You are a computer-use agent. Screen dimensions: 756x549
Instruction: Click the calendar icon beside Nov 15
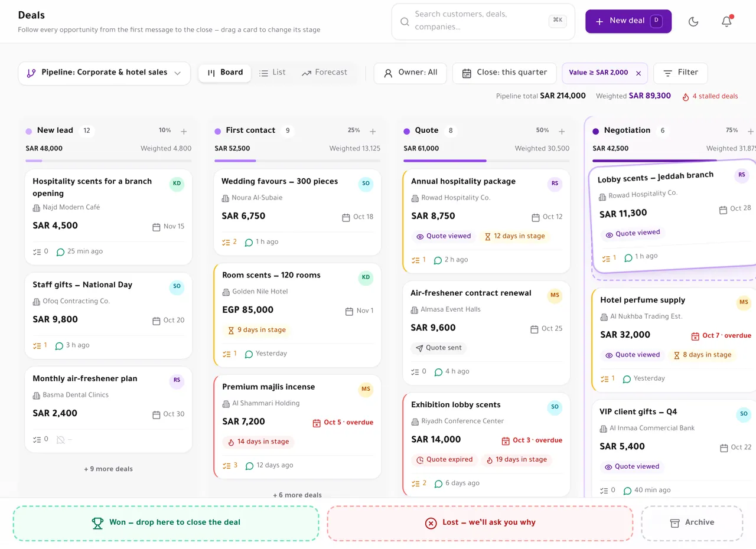pyautogui.click(x=157, y=227)
